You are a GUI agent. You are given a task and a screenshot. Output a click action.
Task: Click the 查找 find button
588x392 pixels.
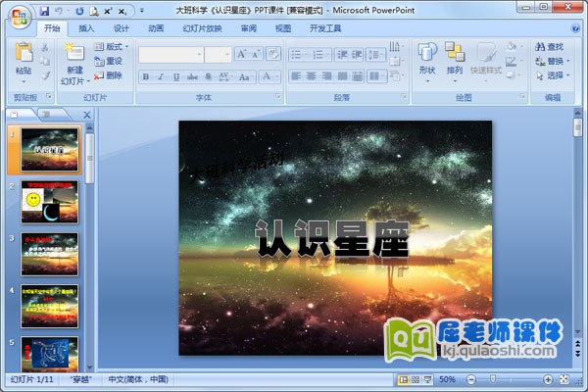pos(549,47)
